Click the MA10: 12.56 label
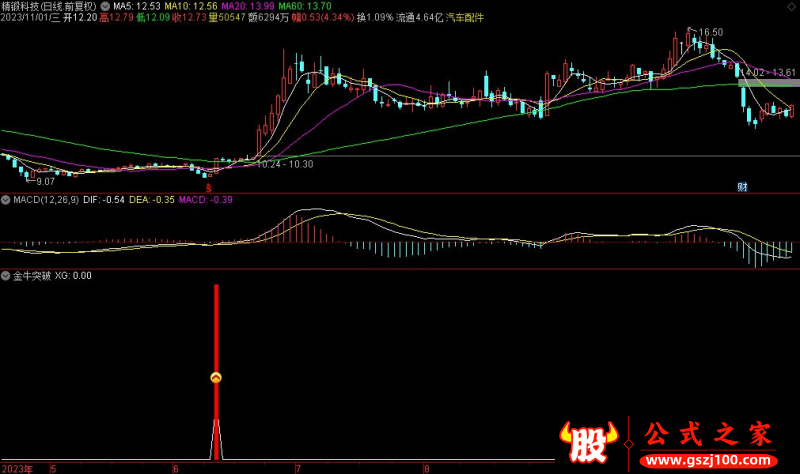Image resolution: width=800 pixels, height=474 pixels. pyautogui.click(x=191, y=6)
